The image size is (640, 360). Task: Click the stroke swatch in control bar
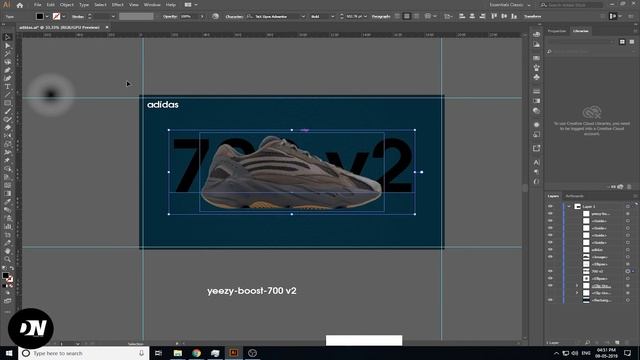pos(56,16)
